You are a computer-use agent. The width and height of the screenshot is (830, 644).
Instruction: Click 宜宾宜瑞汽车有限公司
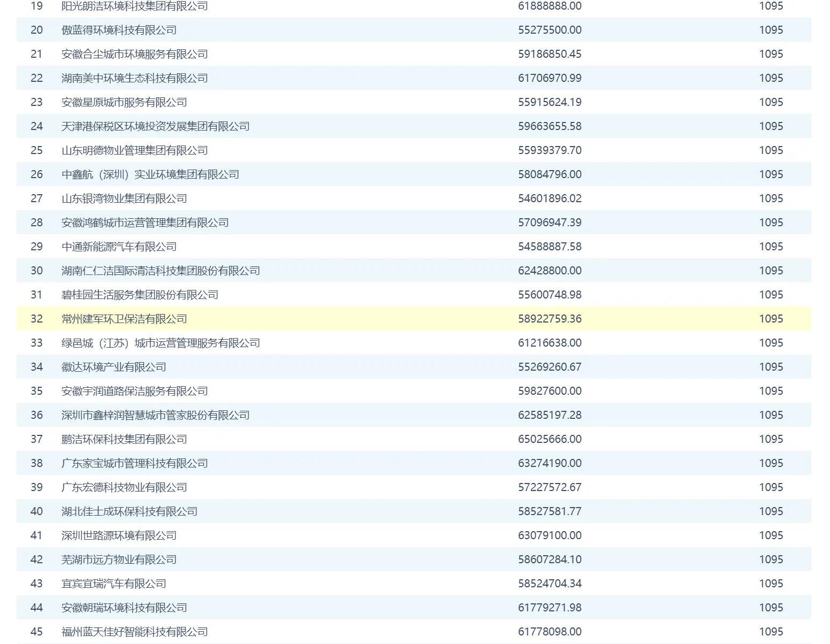click(113, 584)
